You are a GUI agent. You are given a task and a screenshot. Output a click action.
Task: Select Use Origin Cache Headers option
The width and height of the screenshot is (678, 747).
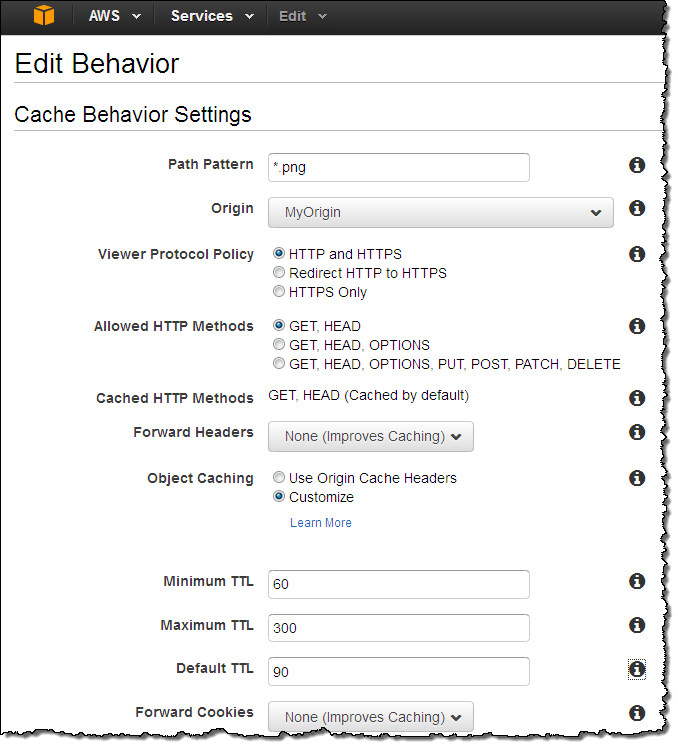pos(279,478)
